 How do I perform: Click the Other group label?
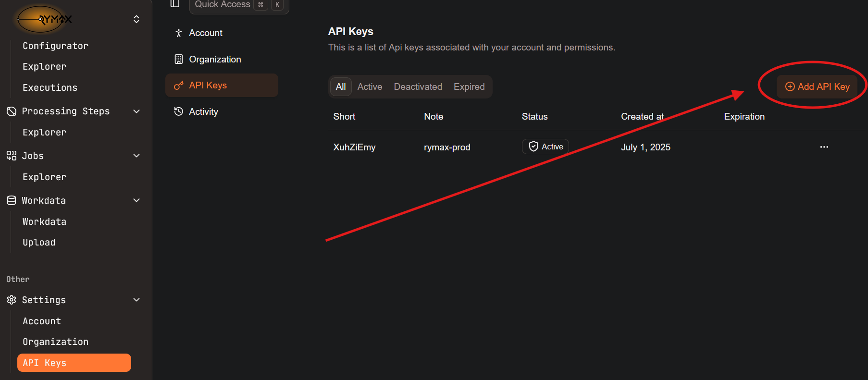18,279
